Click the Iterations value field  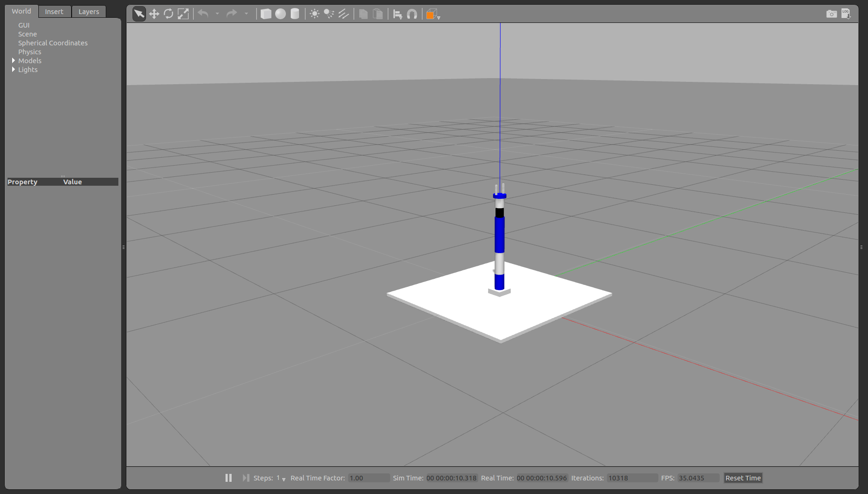point(632,478)
